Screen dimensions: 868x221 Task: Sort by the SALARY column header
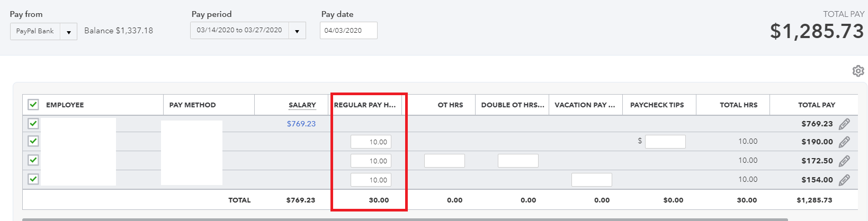coord(302,105)
